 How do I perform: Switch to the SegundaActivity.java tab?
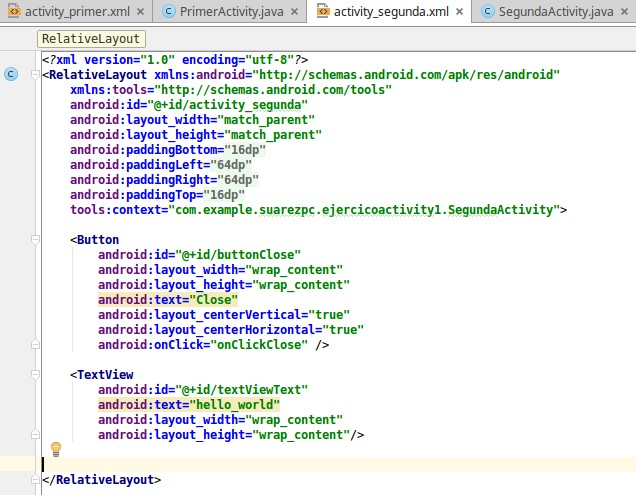[564, 12]
